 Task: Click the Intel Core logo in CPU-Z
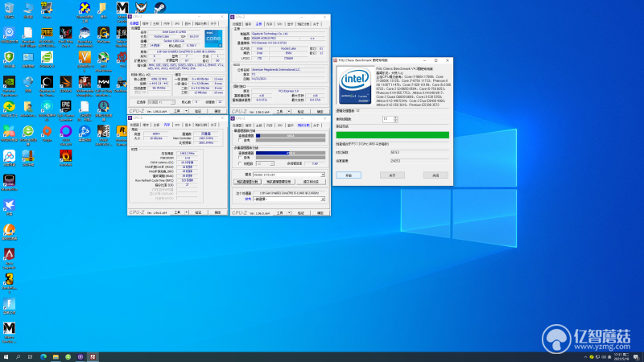pos(213,38)
